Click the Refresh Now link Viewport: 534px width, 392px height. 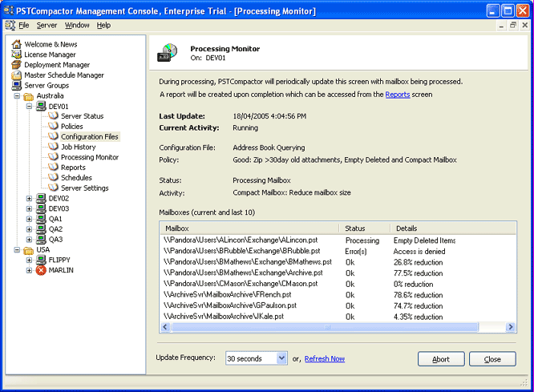pyautogui.click(x=325, y=358)
